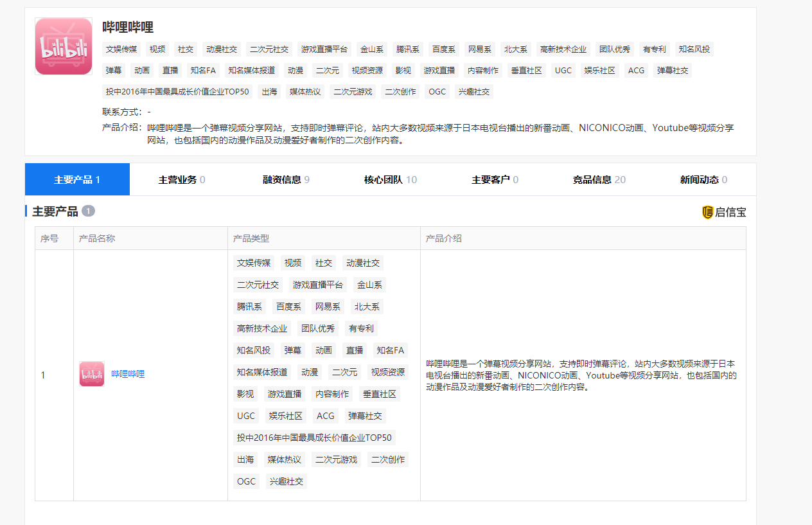Click the 二次元社交 tag
The width and height of the screenshot is (812, 525).
[x=269, y=49]
